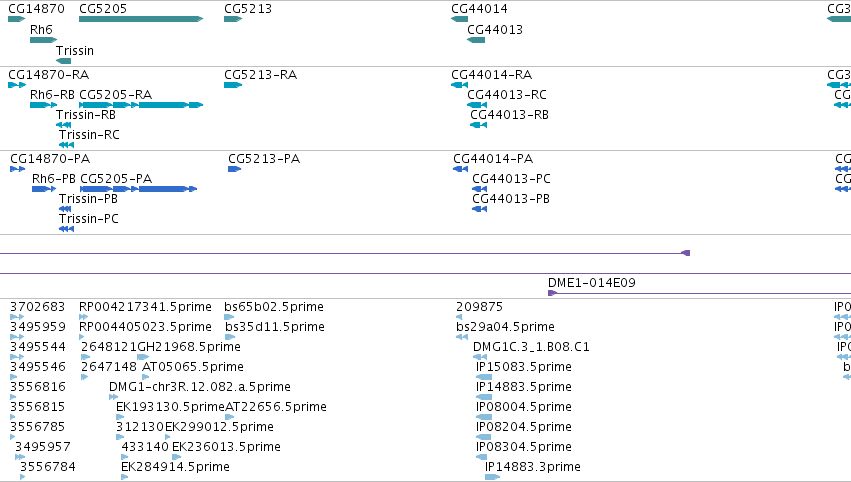Viewport: 851px width, 482px height.
Task: Click the CG5205-PA protein feature bar
Action: [x=138, y=189]
